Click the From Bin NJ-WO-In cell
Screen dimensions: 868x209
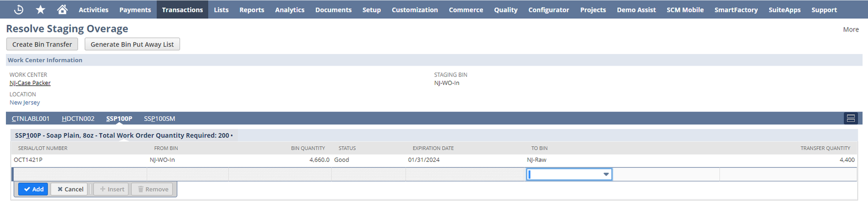(x=162, y=160)
